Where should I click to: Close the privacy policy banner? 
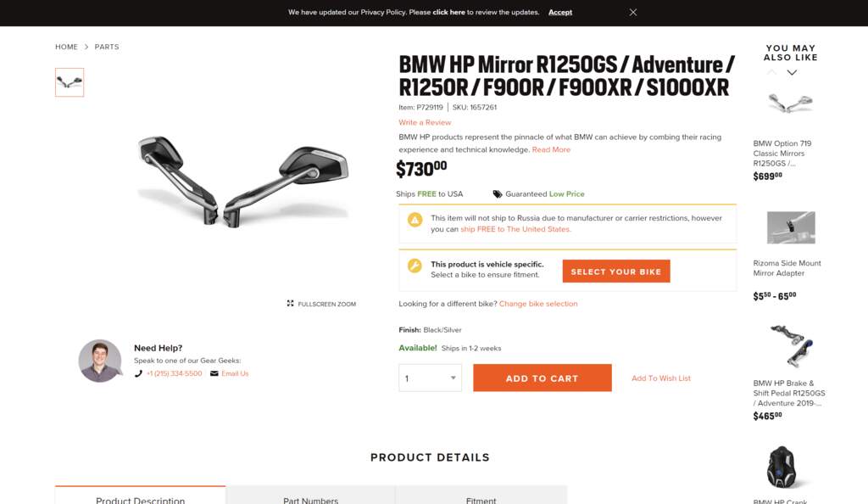tap(633, 12)
